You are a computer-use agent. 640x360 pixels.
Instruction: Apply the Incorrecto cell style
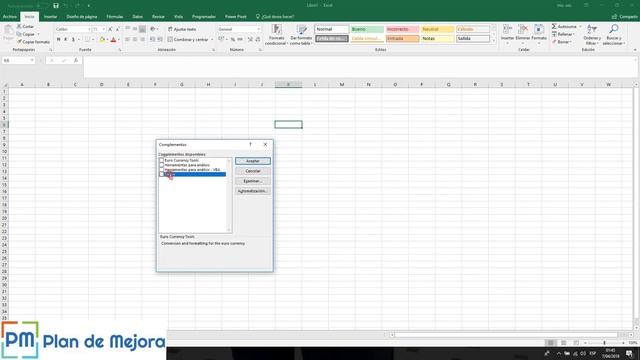[x=402, y=29]
